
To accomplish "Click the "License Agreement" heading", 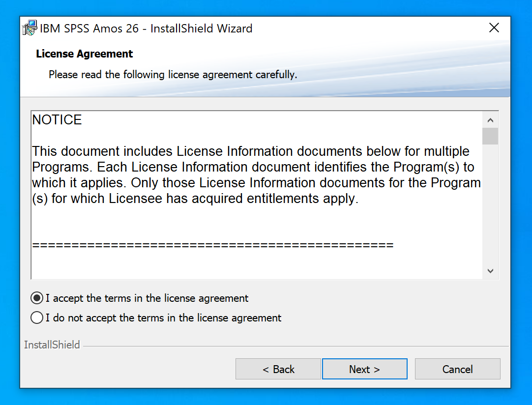I will click(85, 54).
